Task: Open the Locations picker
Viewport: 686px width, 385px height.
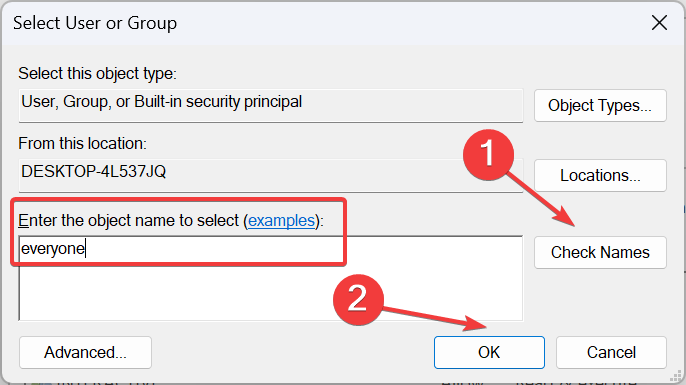Action: tap(600, 175)
